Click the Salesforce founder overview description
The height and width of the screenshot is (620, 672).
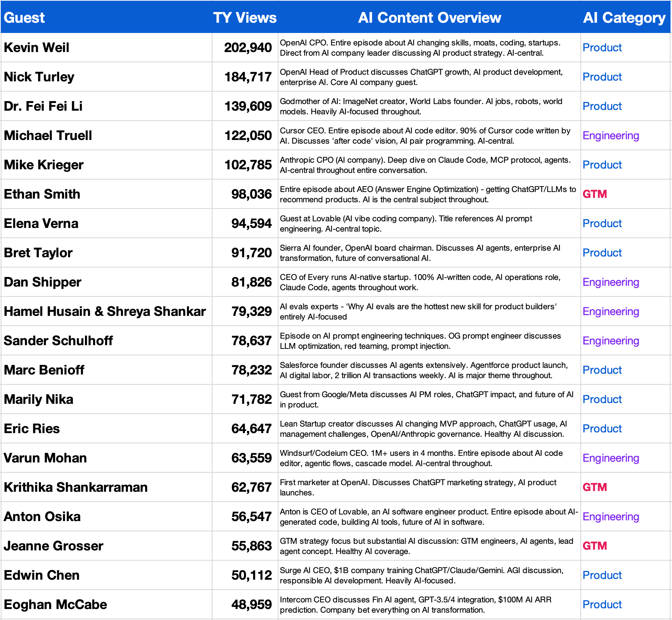tap(424, 370)
